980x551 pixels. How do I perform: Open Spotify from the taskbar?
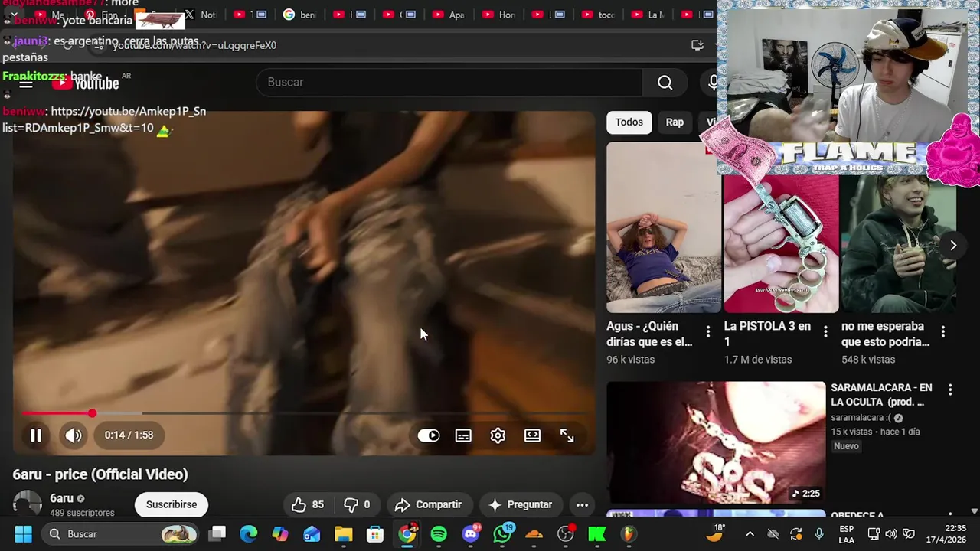[439, 534]
